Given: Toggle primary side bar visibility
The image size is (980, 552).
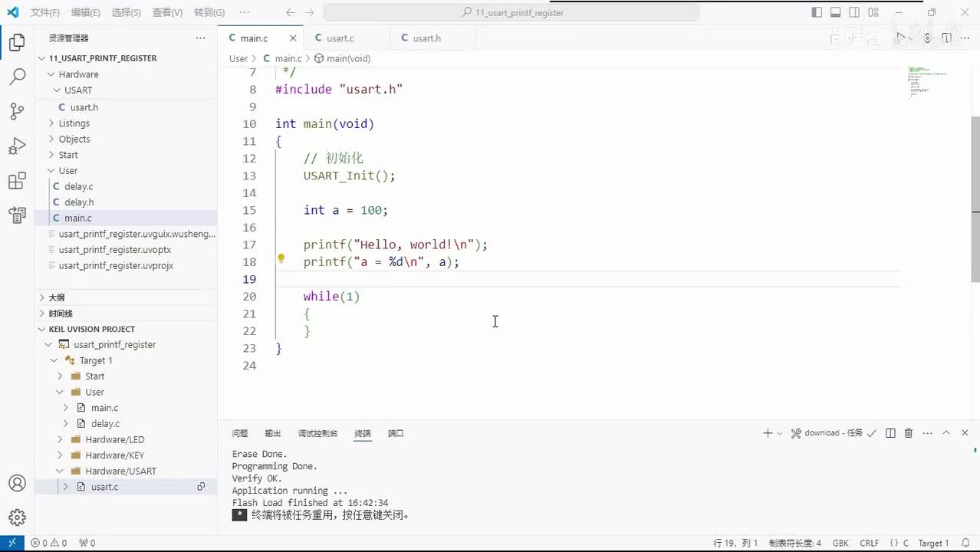Looking at the screenshot, I should click(817, 12).
